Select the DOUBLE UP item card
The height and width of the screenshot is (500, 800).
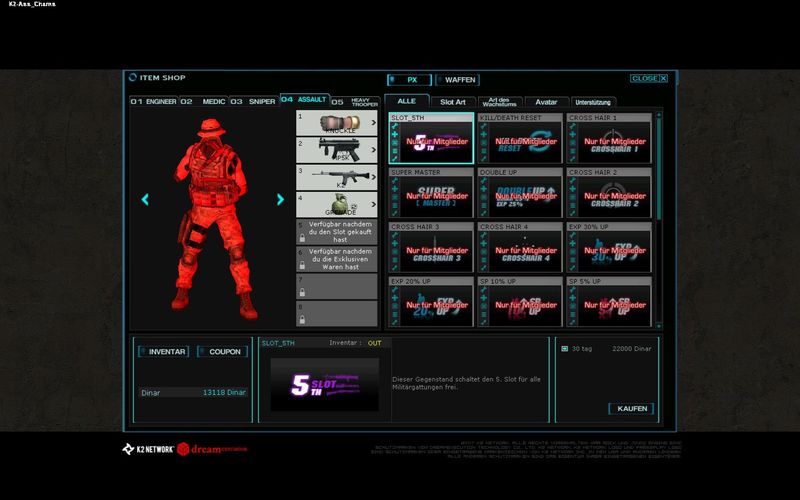[x=520, y=193]
